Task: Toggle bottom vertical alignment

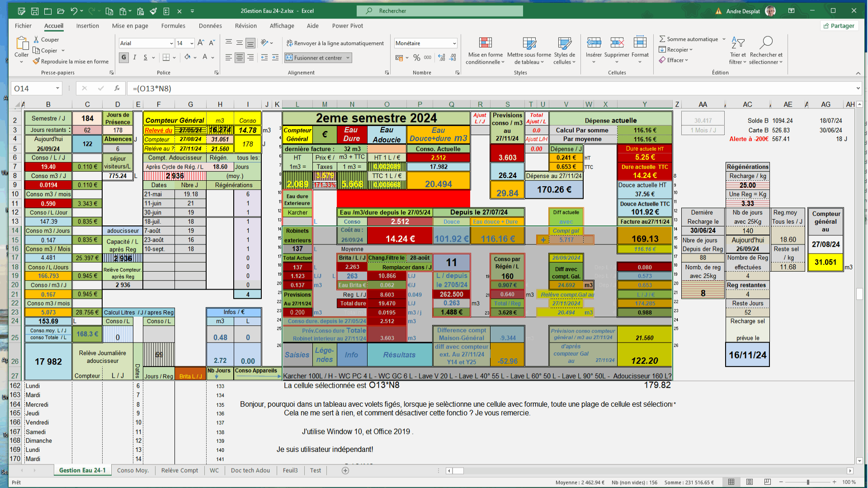Action: pos(250,43)
